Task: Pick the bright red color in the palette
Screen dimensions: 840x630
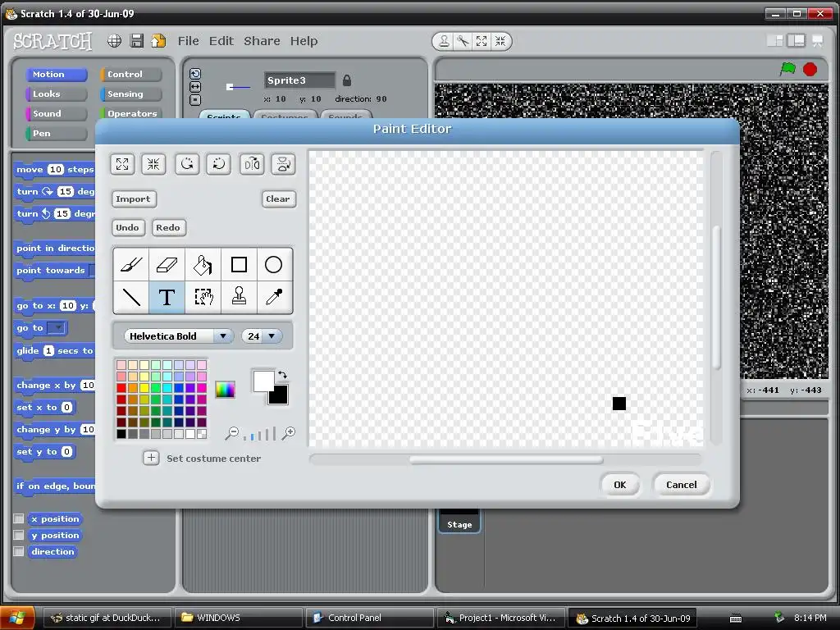Action: point(121,388)
